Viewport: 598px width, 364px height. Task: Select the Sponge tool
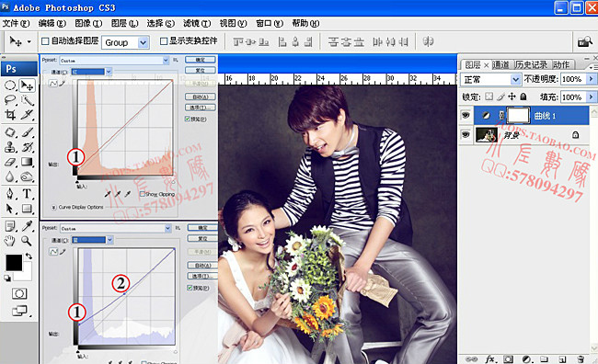pos(27,176)
